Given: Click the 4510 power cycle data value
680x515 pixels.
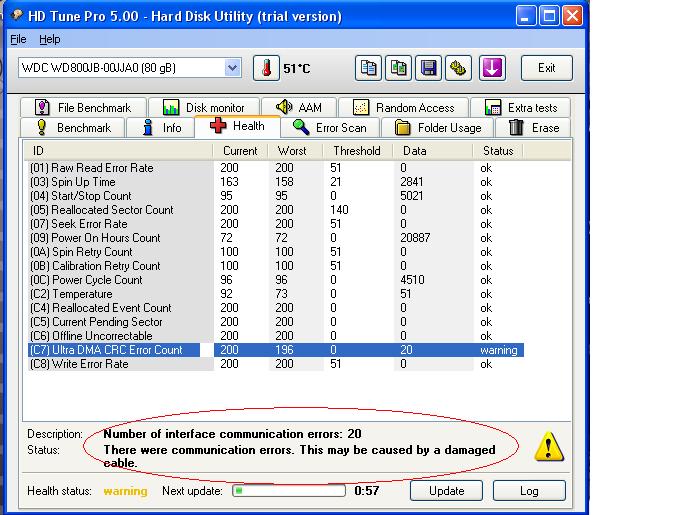Looking at the screenshot, I should tap(412, 280).
